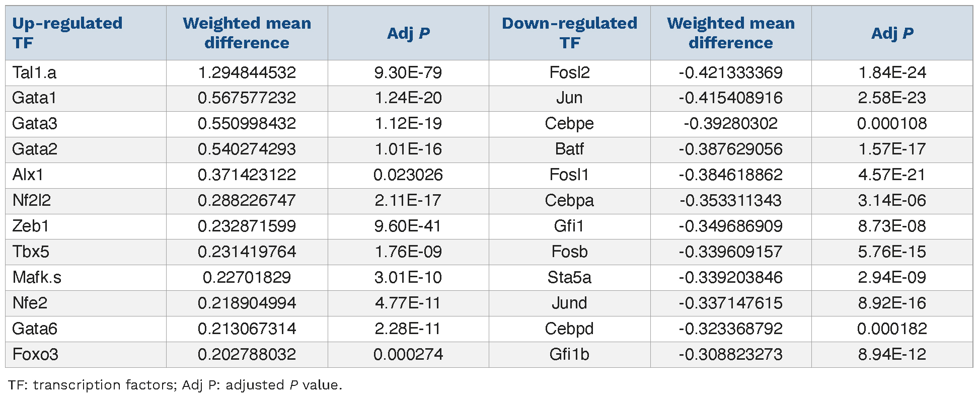Select the value -0.421333369

point(730,73)
